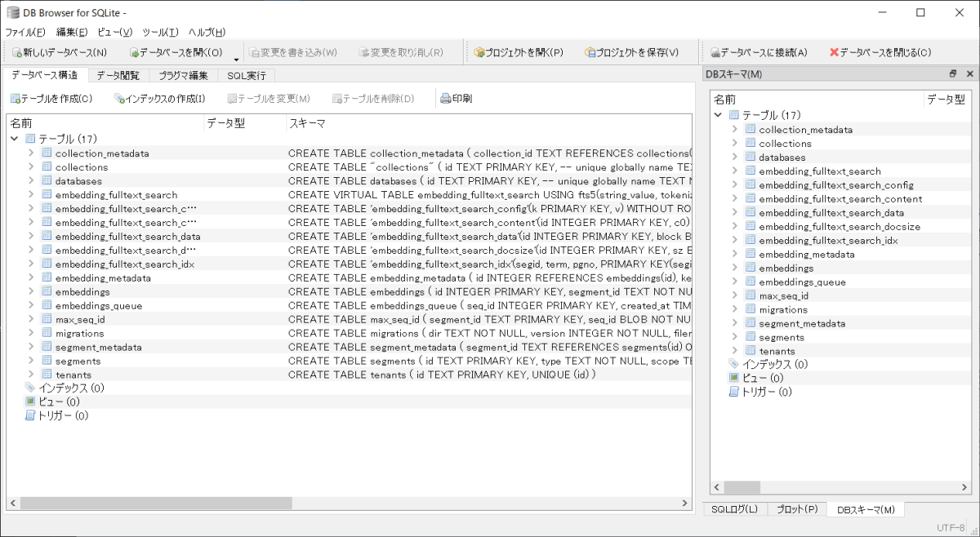Click データベースに接続(A) button
The width and height of the screenshot is (980, 537).
tap(759, 52)
